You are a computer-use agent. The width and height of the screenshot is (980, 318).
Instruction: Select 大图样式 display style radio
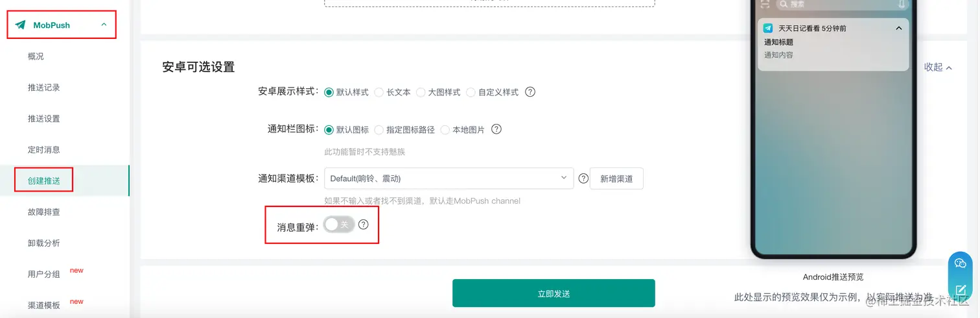click(421, 92)
